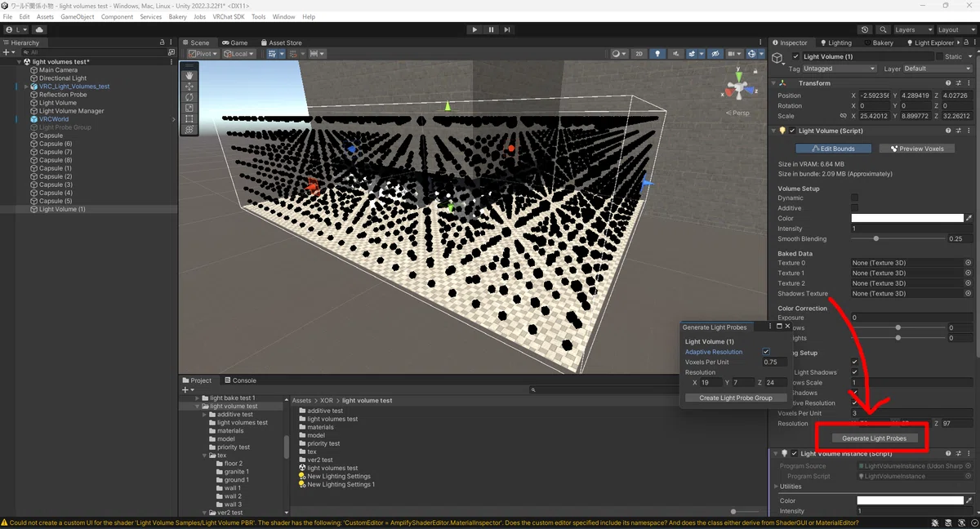The width and height of the screenshot is (980, 529).
Task: Toggle 2D view mode in scene
Action: 639,54
